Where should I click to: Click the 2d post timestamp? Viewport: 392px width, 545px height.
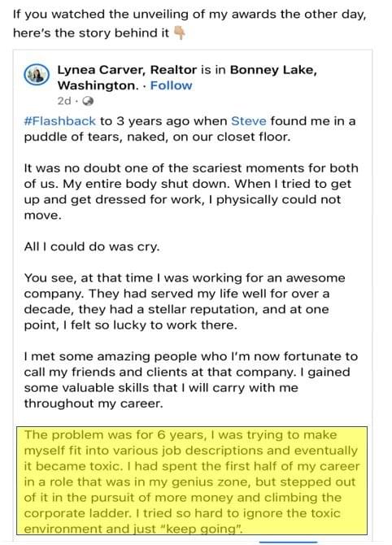[64, 101]
